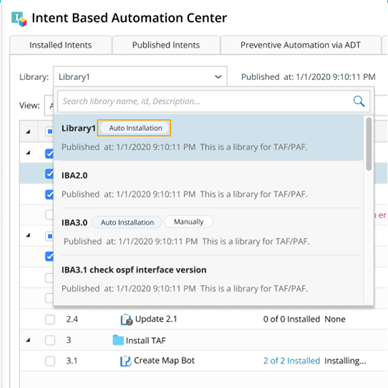
Task: Click the Install TAF folder icon
Action: click(x=118, y=340)
